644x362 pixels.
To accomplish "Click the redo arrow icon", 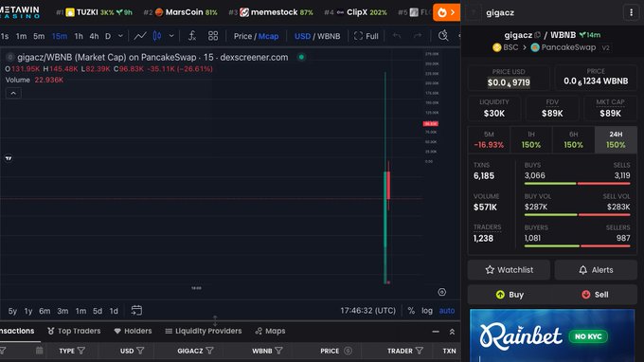I will [x=418, y=36].
